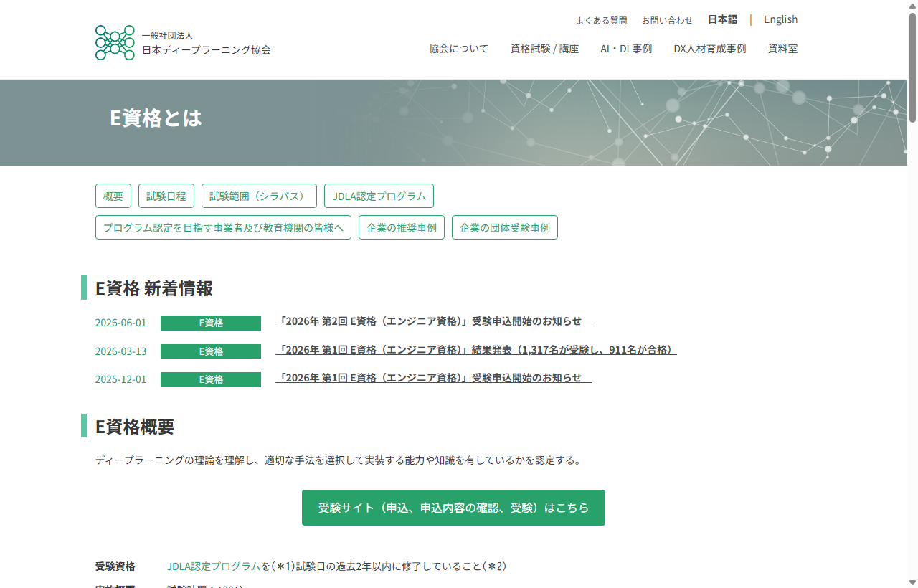Click E資格 tag beside 2025-12-01
The image size is (918, 588).
211,379
